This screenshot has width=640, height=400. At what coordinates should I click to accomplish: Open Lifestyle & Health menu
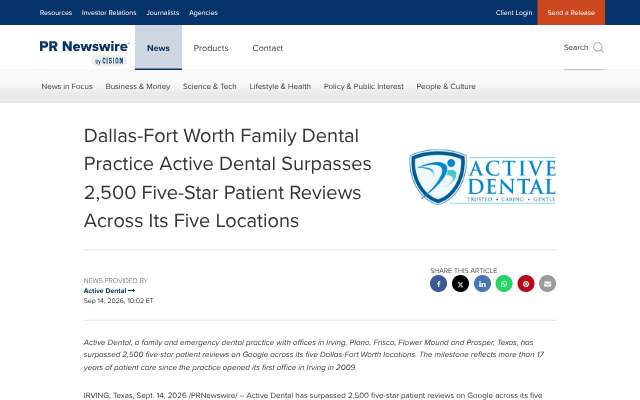[x=280, y=87]
